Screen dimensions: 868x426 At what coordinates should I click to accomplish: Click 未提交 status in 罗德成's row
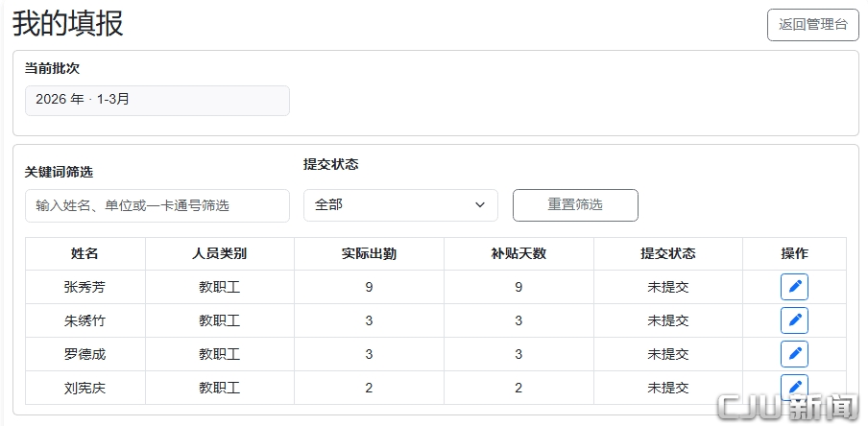(x=668, y=354)
